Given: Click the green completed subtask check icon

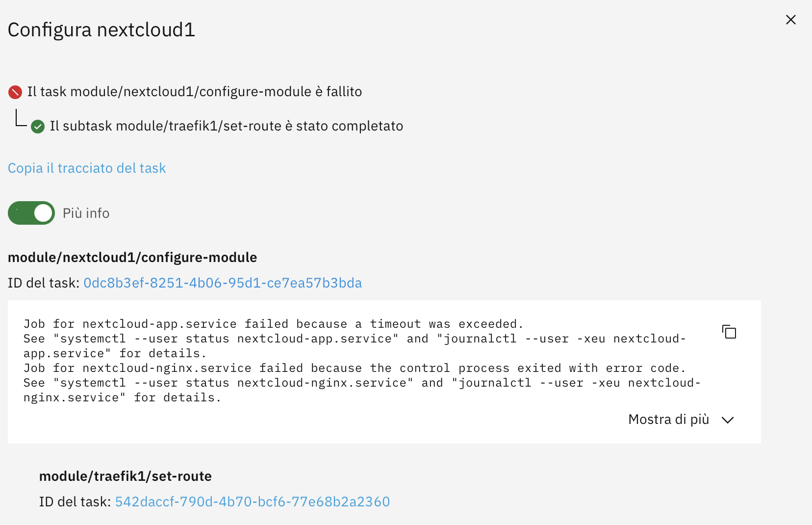Looking at the screenshot, I should click(38, 127).
